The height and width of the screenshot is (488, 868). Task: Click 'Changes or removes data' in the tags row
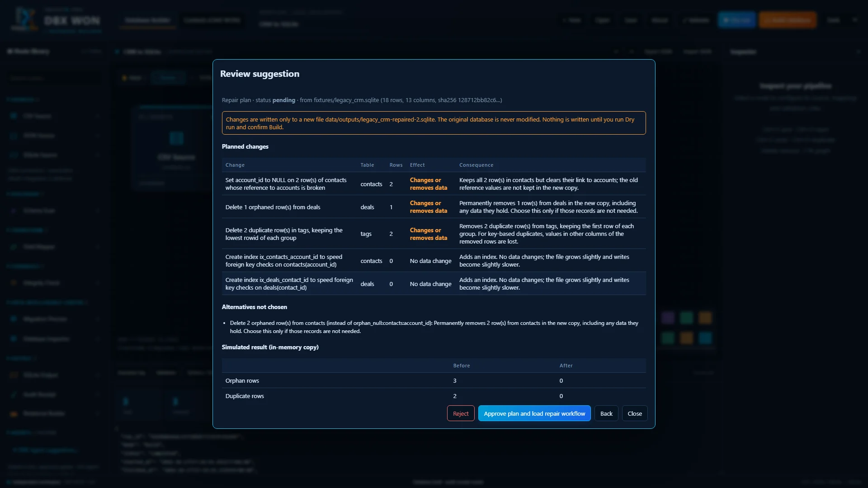[429, 234]
